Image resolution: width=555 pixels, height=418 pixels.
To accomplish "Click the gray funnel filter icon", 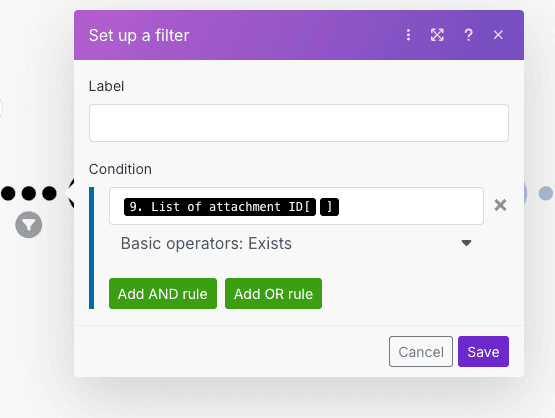I will [29, 225].
